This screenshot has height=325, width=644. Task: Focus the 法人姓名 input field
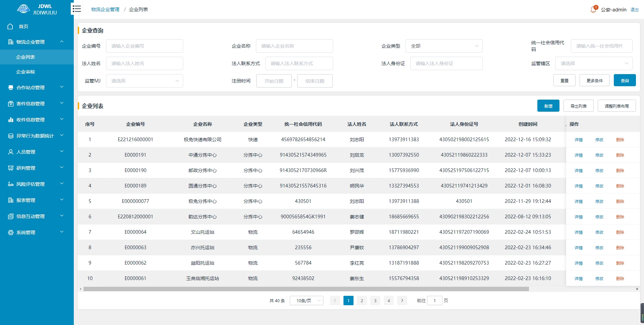pos(145,63)
